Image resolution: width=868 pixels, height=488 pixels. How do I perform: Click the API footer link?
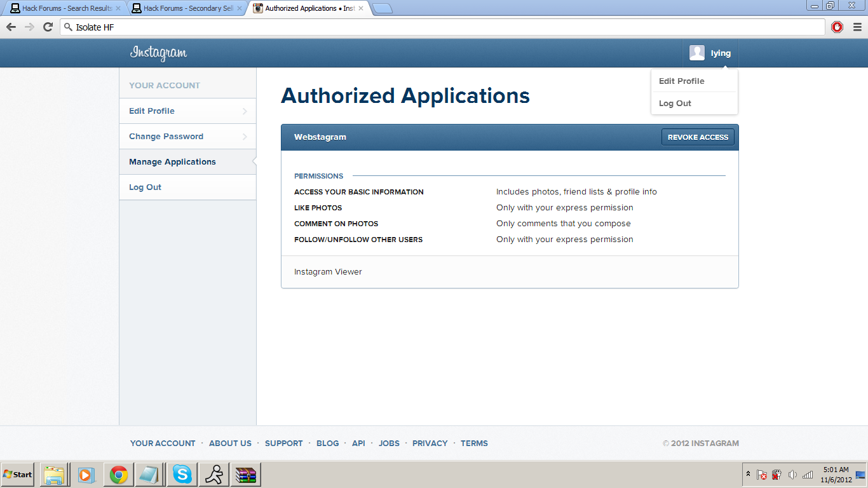(358, 444)
